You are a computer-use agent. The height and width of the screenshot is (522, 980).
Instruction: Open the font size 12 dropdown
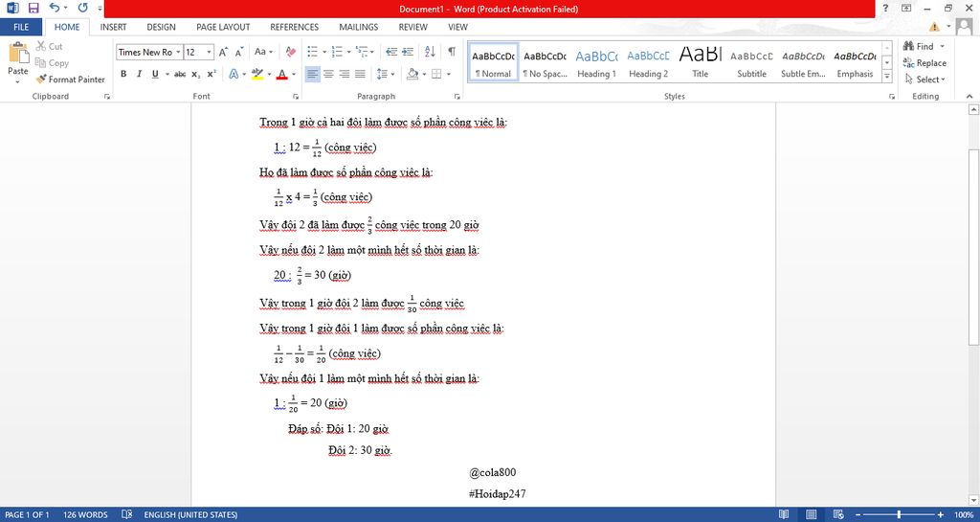tap(209, 53)
